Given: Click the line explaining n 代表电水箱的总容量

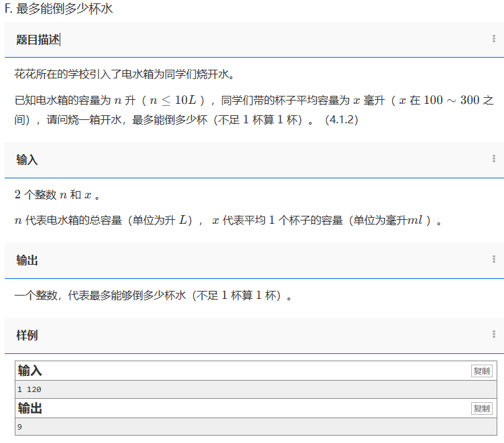Looking at the screenshot, I should tap(228, 220).
